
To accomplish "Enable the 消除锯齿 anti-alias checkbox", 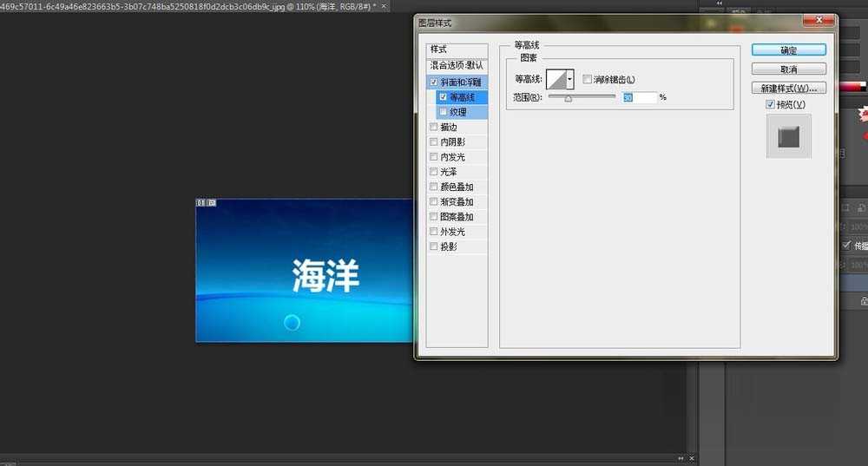I will tap(588, 80).
